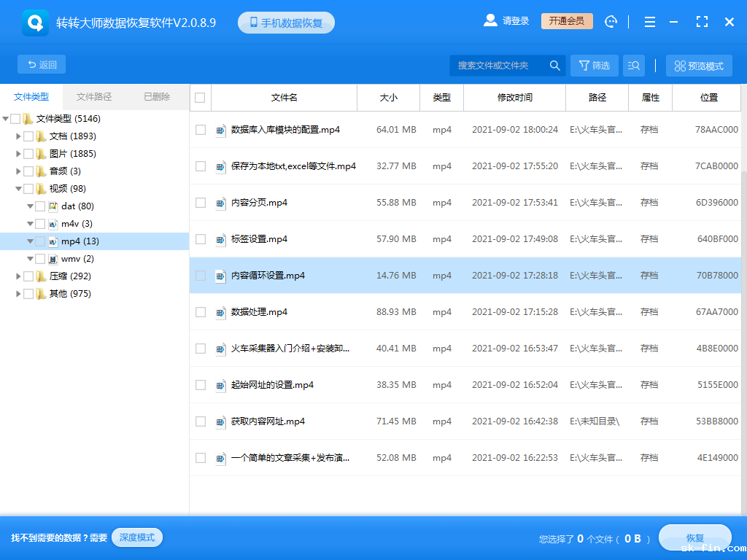Screen dimensions: 747x560
Task: Open the hamburger menu at top right
Action: pos(649,22)
